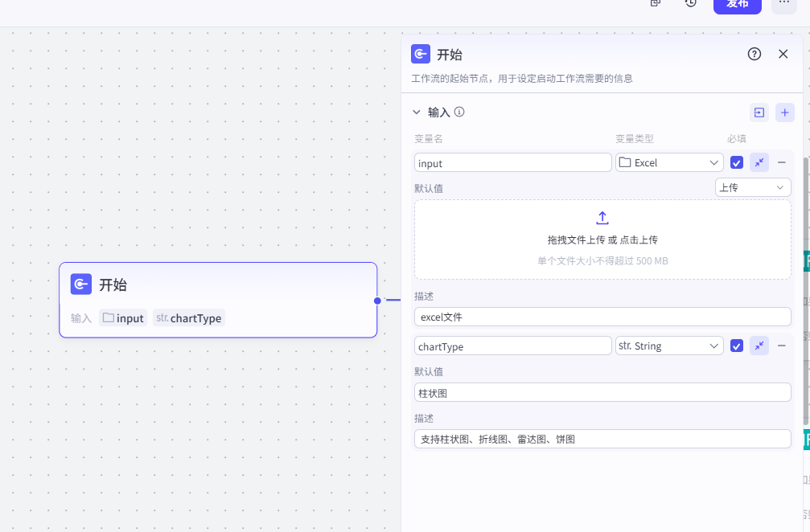
Task: Delete the chartType variable using minus icon
Action: (x=781, y=346)
